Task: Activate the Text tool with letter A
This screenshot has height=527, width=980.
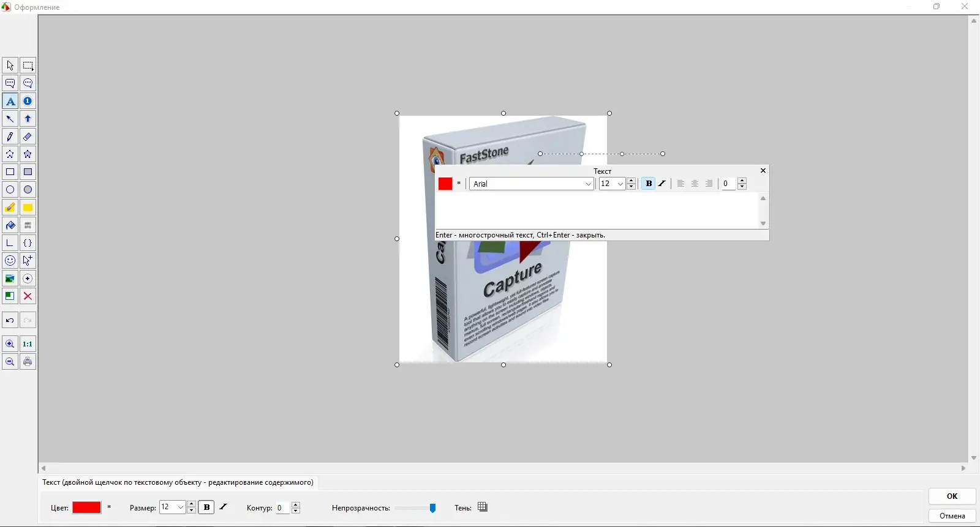Action: [10, 101]
